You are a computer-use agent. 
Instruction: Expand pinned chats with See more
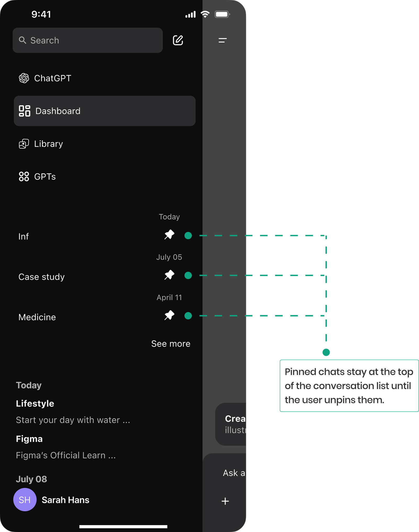point(170,344)
